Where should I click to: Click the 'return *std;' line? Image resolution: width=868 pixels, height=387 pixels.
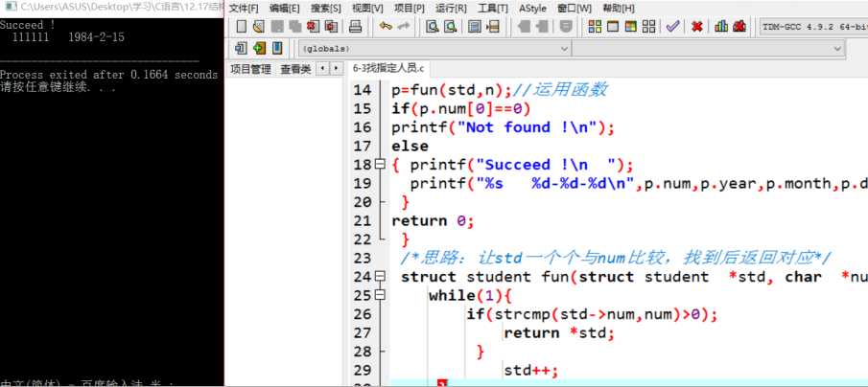pyautogui.click(x=559, y=332)
